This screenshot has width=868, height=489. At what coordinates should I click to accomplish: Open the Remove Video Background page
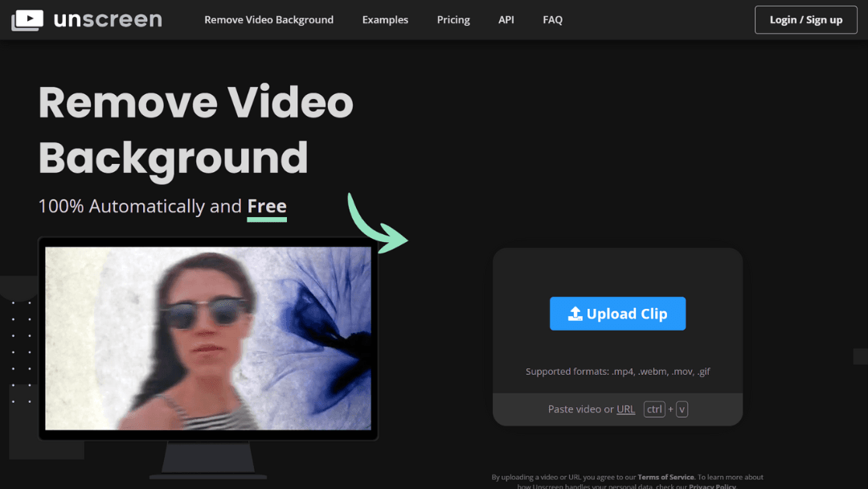click(x=268, y=19)
